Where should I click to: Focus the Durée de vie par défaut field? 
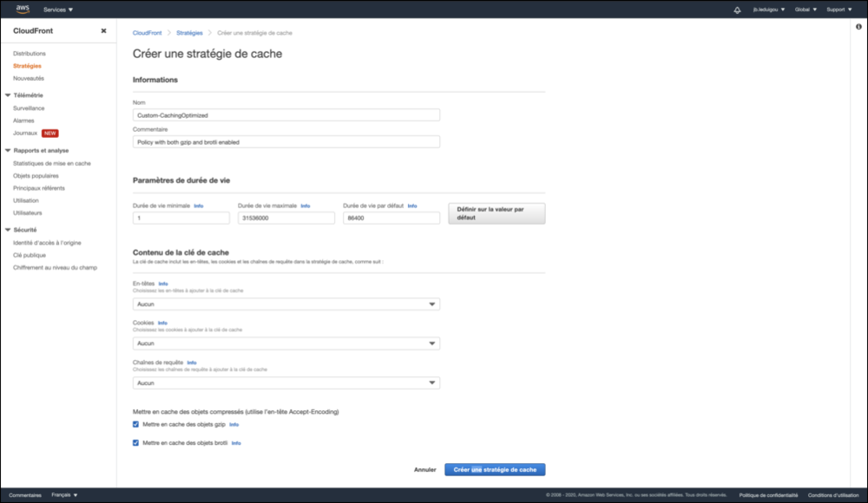coord(391,218)
